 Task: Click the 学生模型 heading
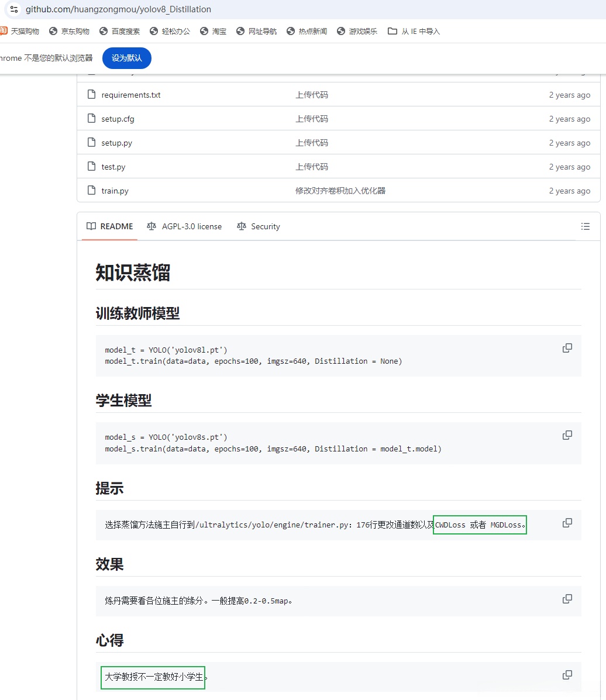[123, 401]
